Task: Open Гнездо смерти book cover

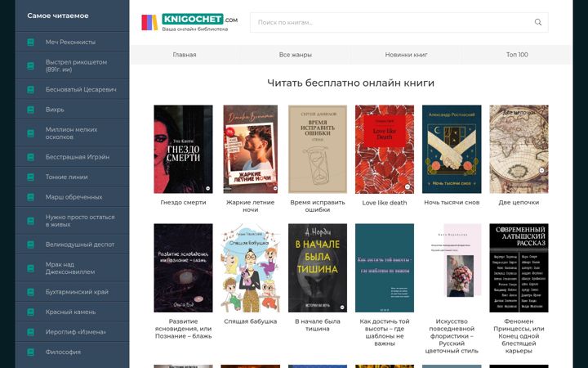Action: 184,150
